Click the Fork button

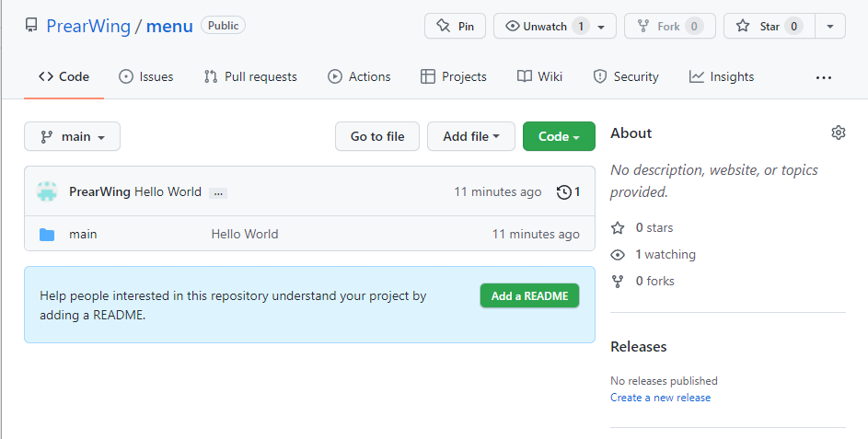coord(670,26)
